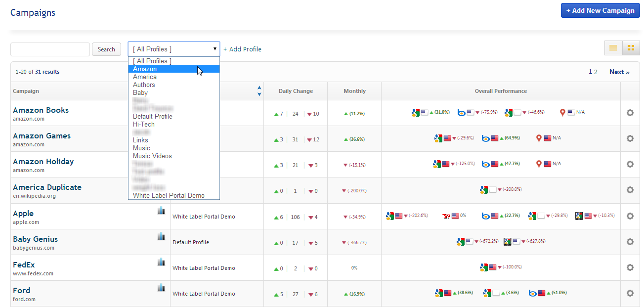
Task: Click gear icon in Ford campaign row
Action: click(630, 293)
